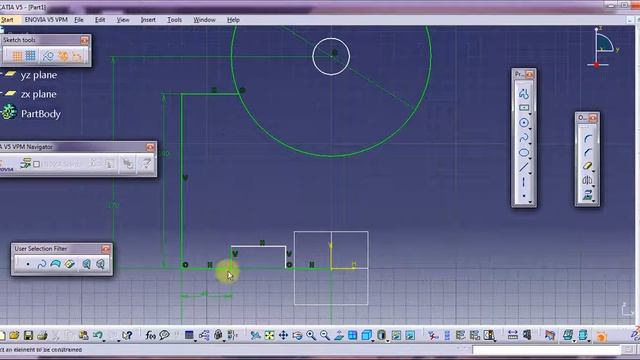640x360 pixels.
Task: Open the Undo history dropdown arrow
Action: click(x=104, y=341)
